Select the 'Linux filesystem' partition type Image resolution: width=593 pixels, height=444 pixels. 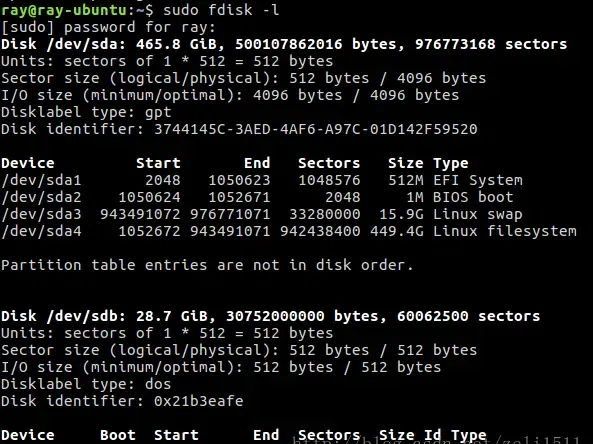[x=505, y=231]
